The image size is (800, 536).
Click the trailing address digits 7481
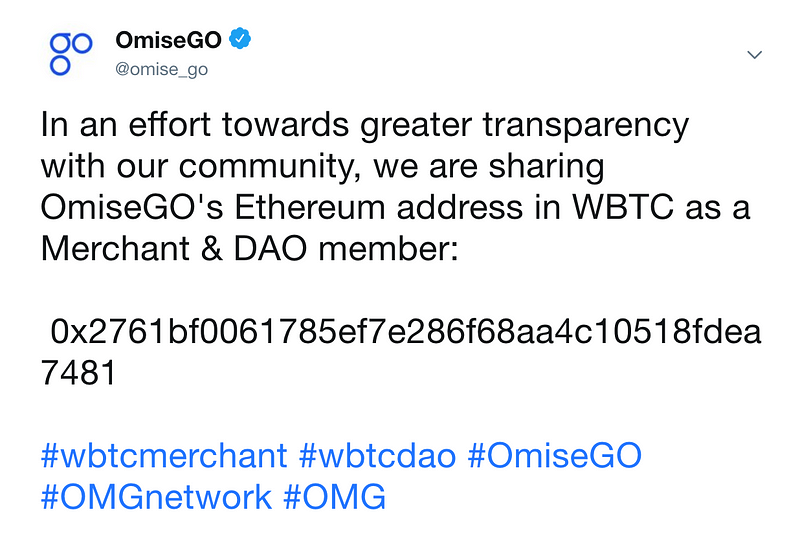[79, 372]
